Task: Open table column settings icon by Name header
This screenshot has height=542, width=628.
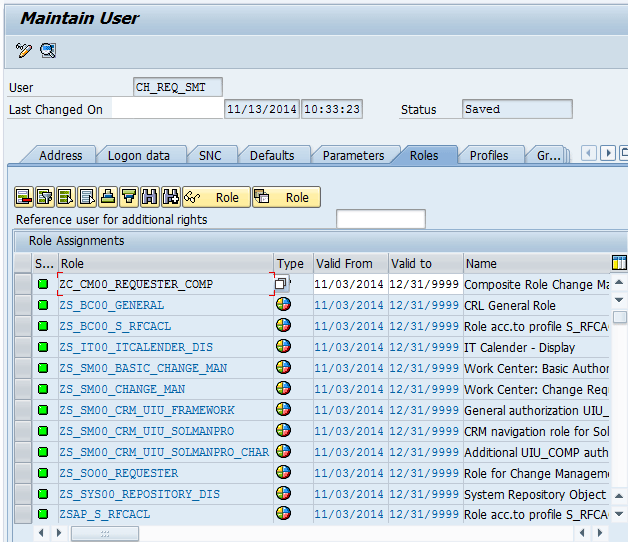Action: point(619,263)
